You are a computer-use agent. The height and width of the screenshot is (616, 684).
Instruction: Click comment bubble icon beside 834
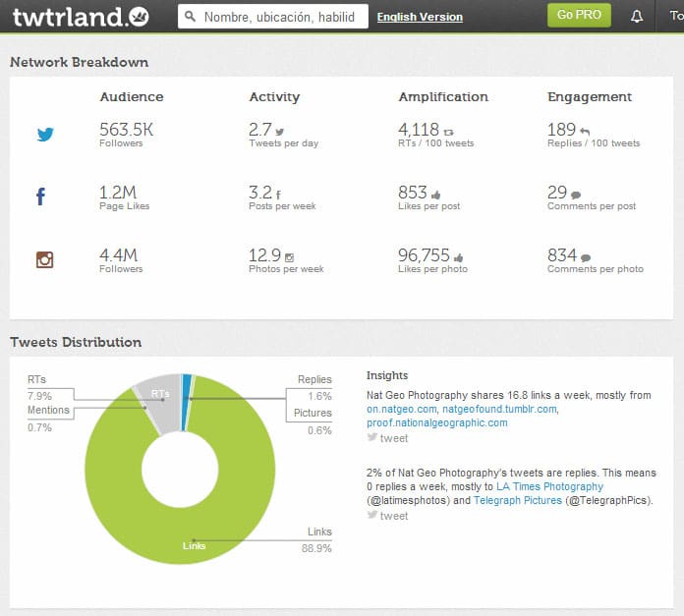pos(586,258)
